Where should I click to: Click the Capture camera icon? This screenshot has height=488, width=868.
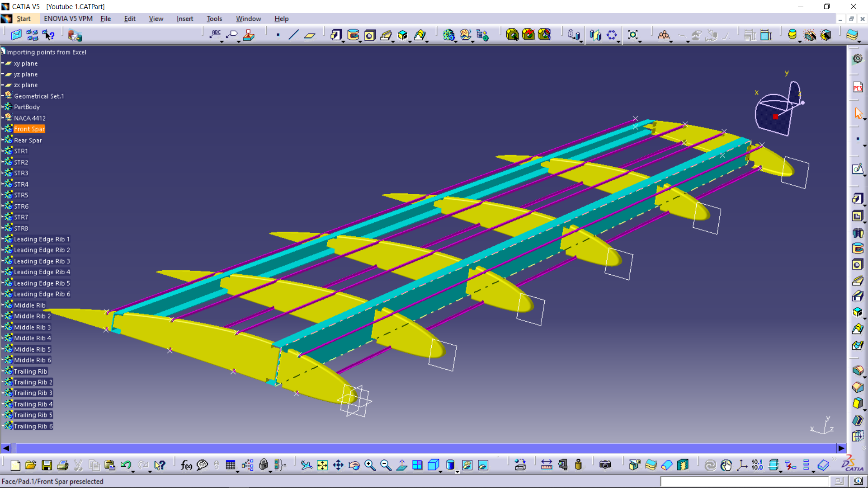(x=605, y=465)
